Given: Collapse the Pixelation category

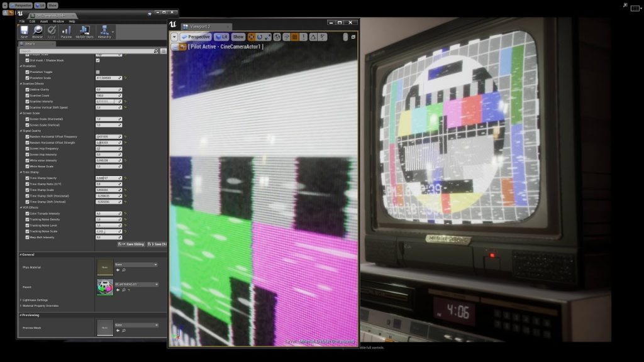Looking at the screenshot, I should [x=21, y=66].
